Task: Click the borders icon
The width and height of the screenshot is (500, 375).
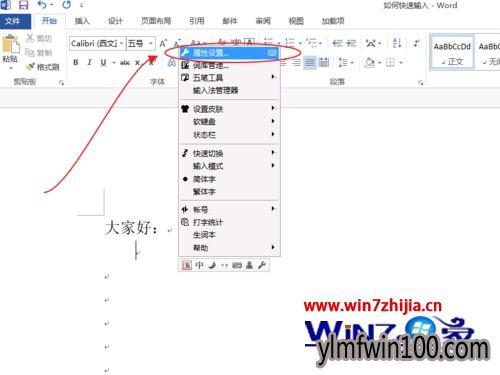Action: 390,62
